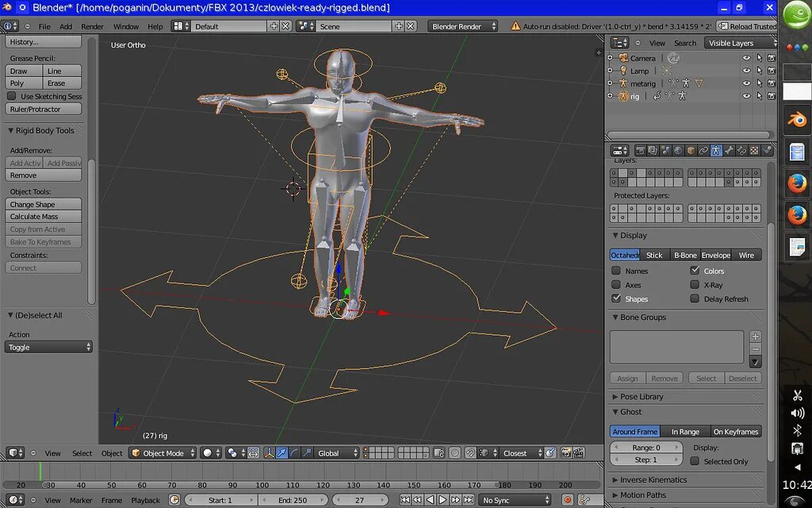Switch bone display to Stick
The height and width of the screenshot is (508, 812).
(x=654, y=255)
